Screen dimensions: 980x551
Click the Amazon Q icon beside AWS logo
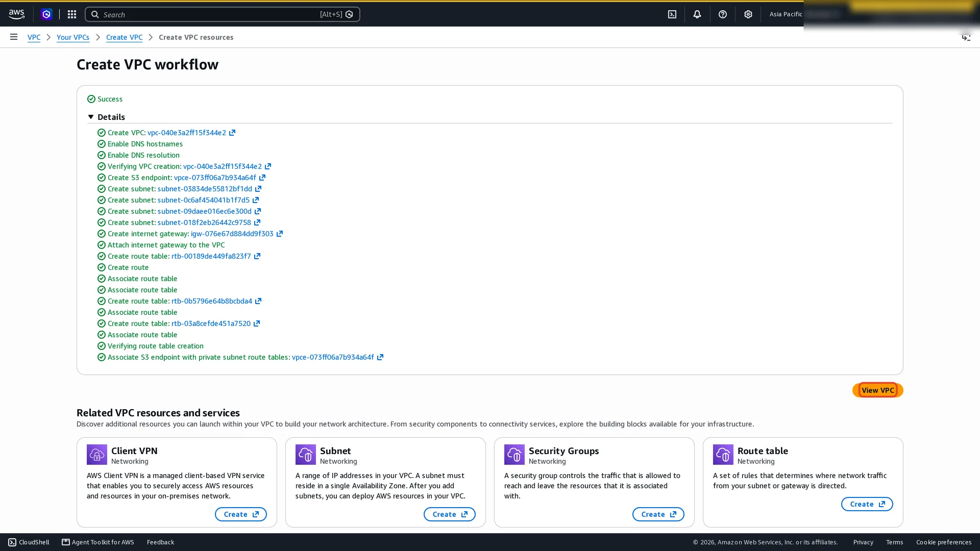tap(46, 14)
